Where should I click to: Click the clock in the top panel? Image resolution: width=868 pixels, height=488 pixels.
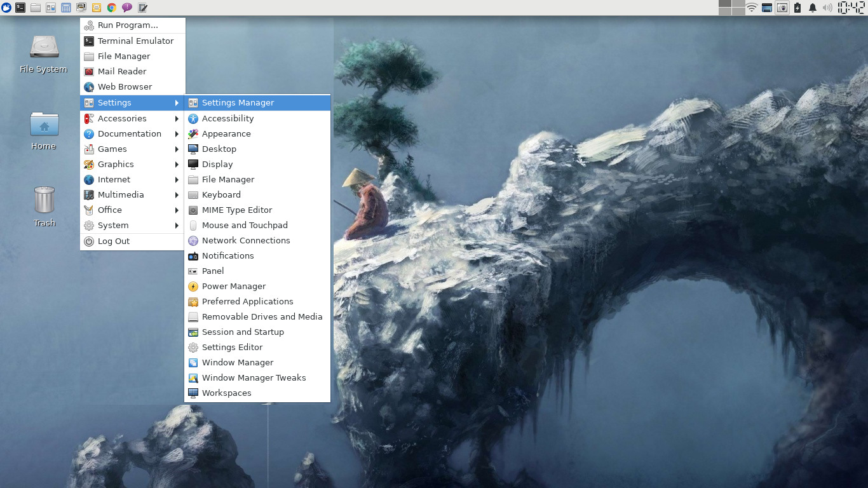pyautogui.click(x=851, y=8)
